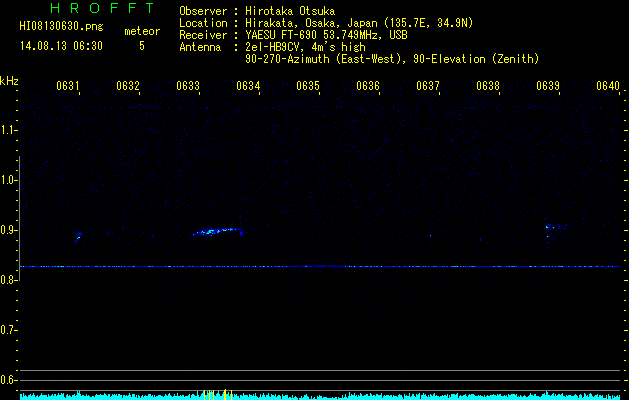Select the 0636 time tick label
This screenshot has height=400, width=629.
tap(368, 86)
